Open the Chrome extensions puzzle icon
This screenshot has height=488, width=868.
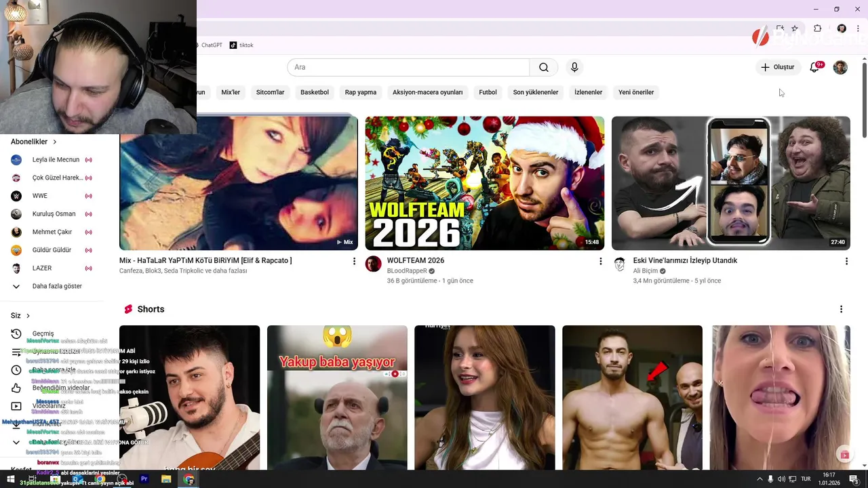(817, 28)
